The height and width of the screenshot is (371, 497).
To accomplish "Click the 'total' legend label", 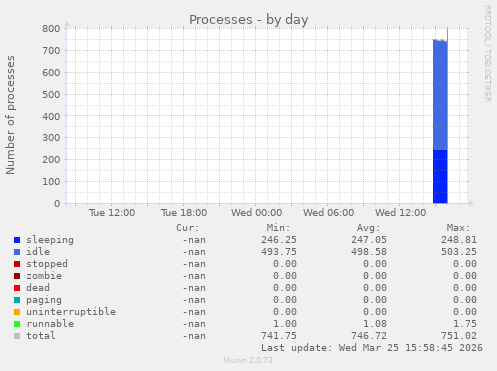I will coord(41,336).
